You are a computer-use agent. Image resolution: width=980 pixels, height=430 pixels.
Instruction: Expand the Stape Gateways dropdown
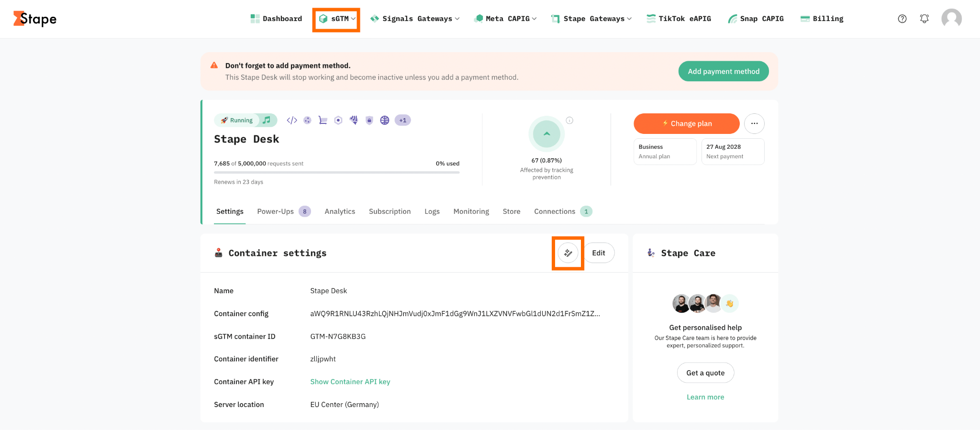tap(591, 19)
